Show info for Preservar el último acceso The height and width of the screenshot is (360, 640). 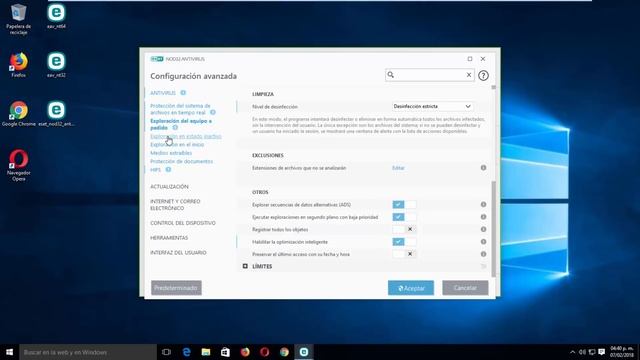point(483,254)
